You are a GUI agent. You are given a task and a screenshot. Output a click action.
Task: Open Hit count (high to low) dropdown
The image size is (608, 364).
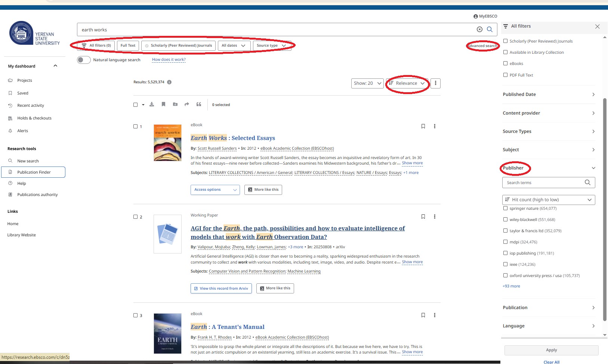(549, 200)
